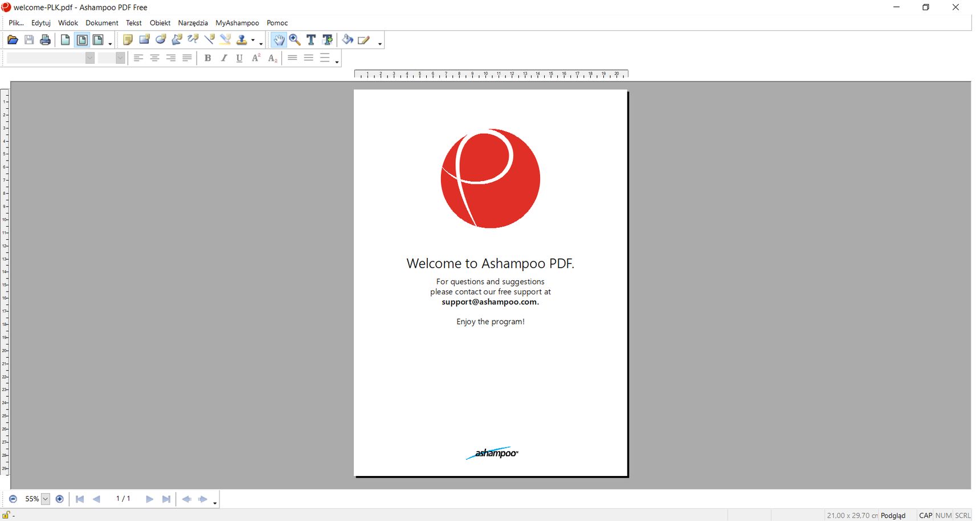The image size is (980, 521).
Task: Go to the first page
Action: click(80, 499)
